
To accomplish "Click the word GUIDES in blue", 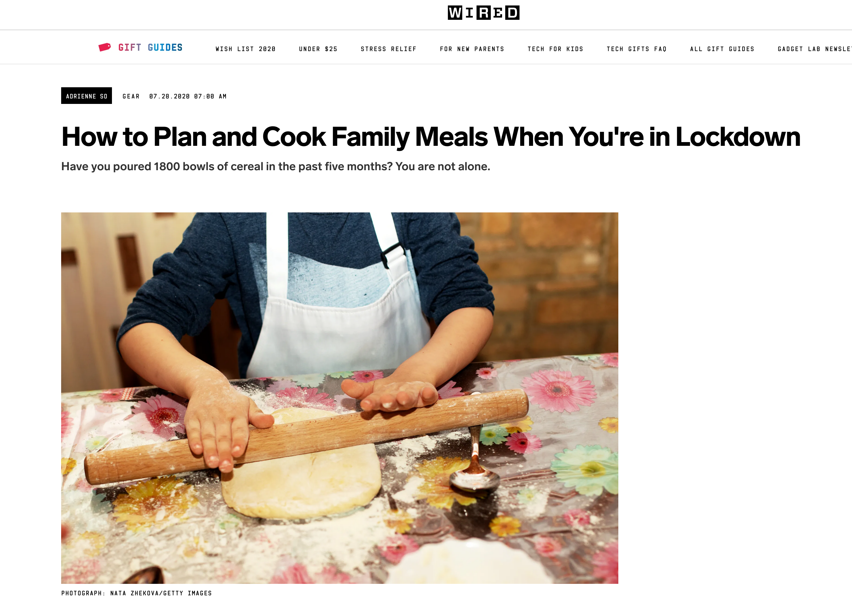I will pos(165,48).
